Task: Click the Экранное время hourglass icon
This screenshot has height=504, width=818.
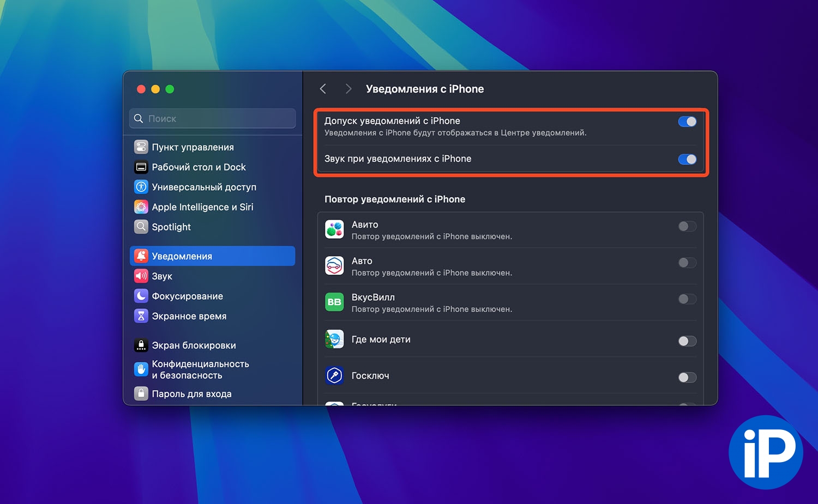Action: (x=141, y=316)
